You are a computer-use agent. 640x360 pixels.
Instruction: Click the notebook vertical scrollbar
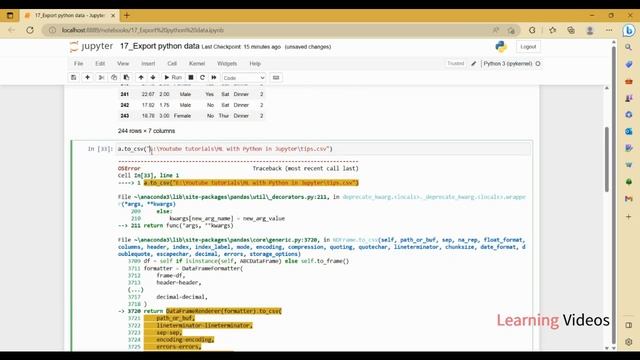pyautogui.click(x=607, y=159)
